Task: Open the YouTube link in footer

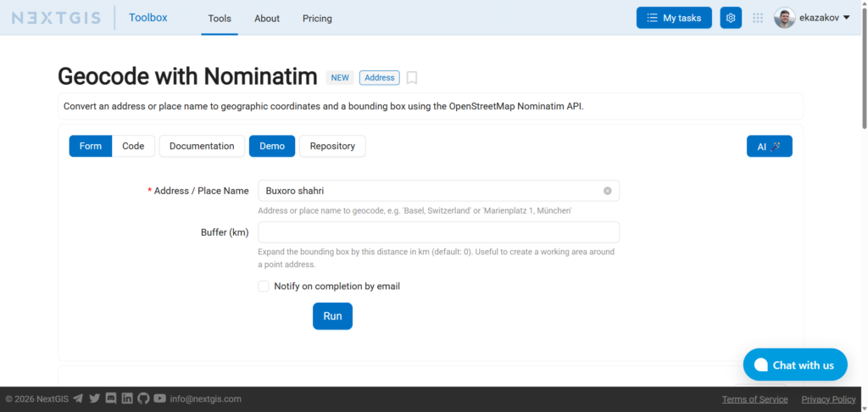Action: click(160, 398)
